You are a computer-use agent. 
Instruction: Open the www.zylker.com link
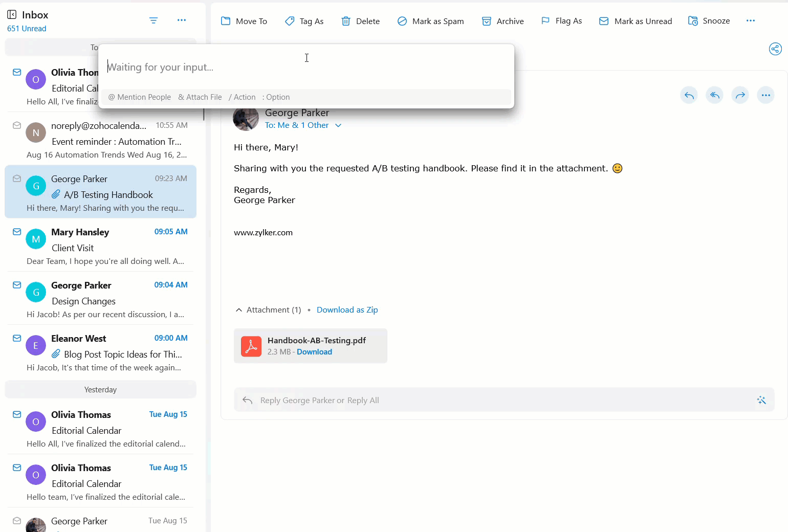tap(263, 233)
